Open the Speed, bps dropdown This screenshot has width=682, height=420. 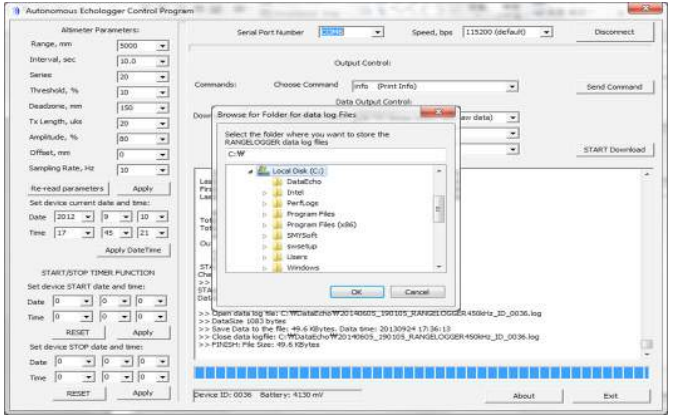tap(546, 32)
